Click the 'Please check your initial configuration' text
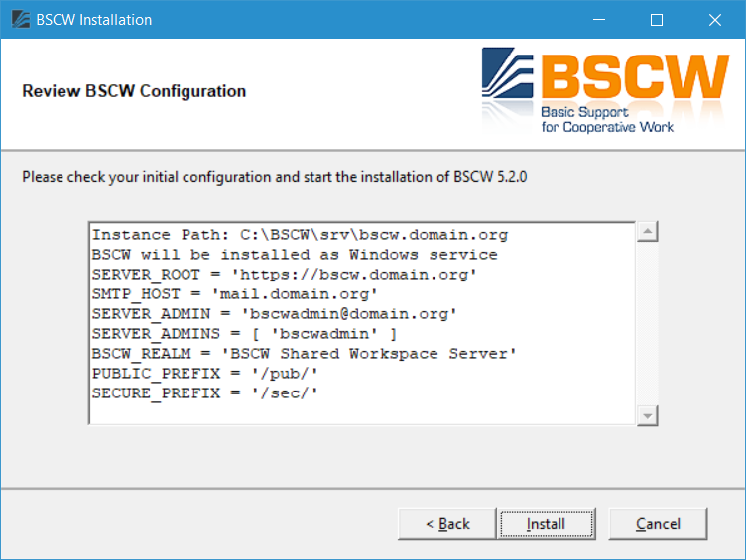746x560 pixels. tap(275, 177)
